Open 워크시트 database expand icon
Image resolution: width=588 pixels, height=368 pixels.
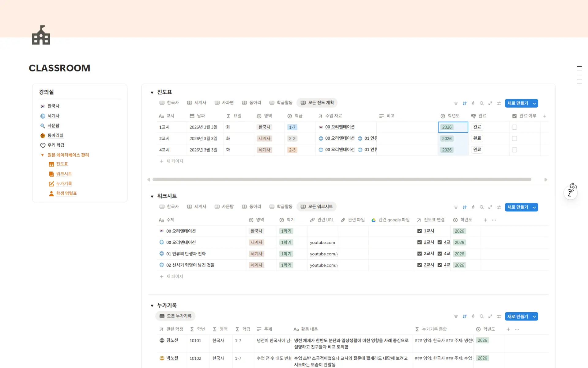click(490, 207)
